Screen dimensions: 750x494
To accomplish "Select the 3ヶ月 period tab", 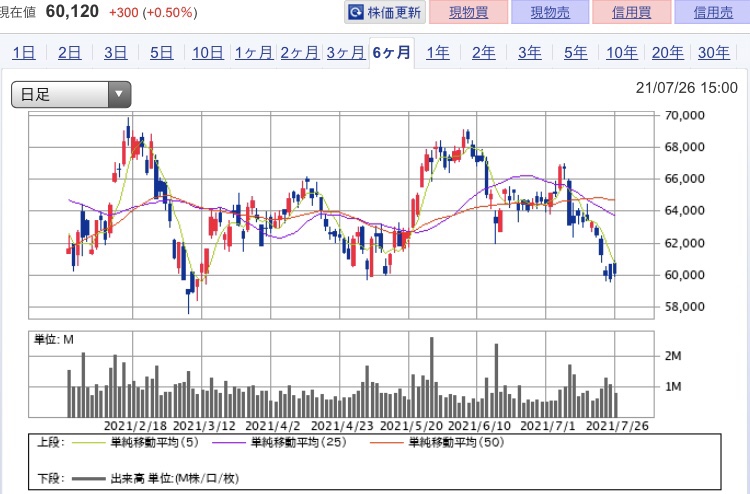I will (x=345, y=52).
